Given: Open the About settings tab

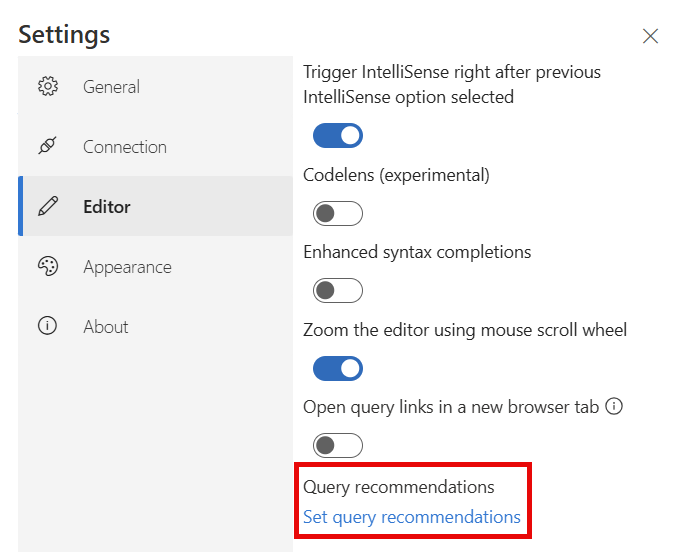Looking at the screenshot, I should (x=155, y=326).
